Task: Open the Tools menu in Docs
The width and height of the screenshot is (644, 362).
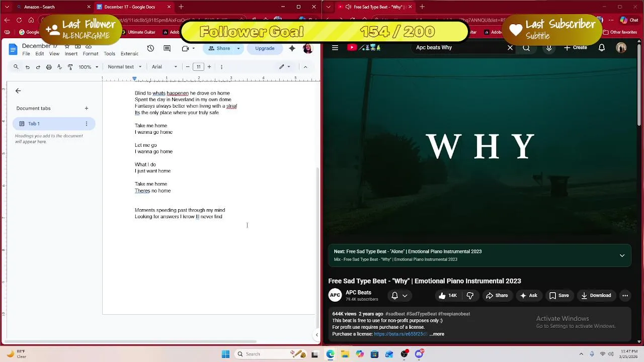Action: tap(109, 54)
